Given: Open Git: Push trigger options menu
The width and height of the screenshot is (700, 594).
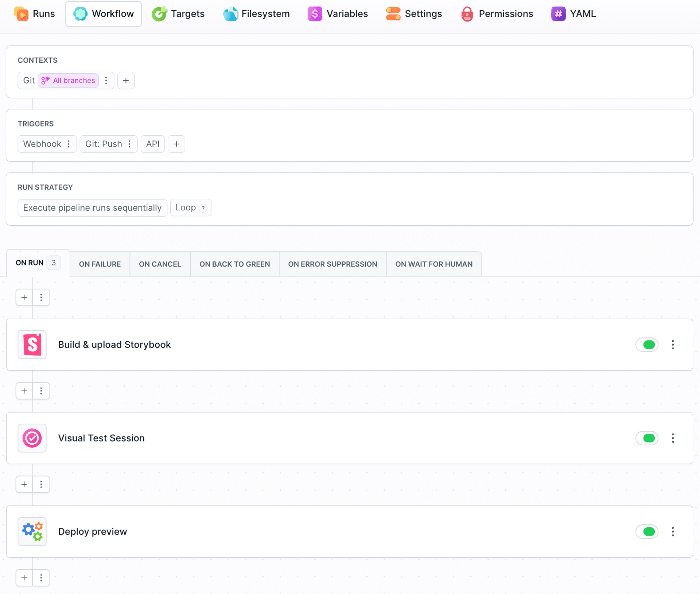Looking at the screenshot, I should pyautogui.click(x=129, y=144).
